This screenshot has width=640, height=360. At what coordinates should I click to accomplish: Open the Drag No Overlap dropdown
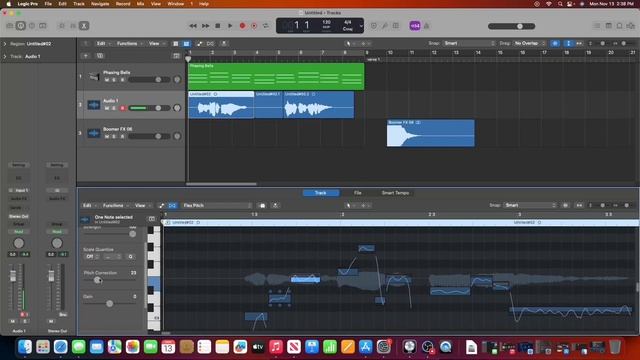pyautogui.click(x=529, y=43)
